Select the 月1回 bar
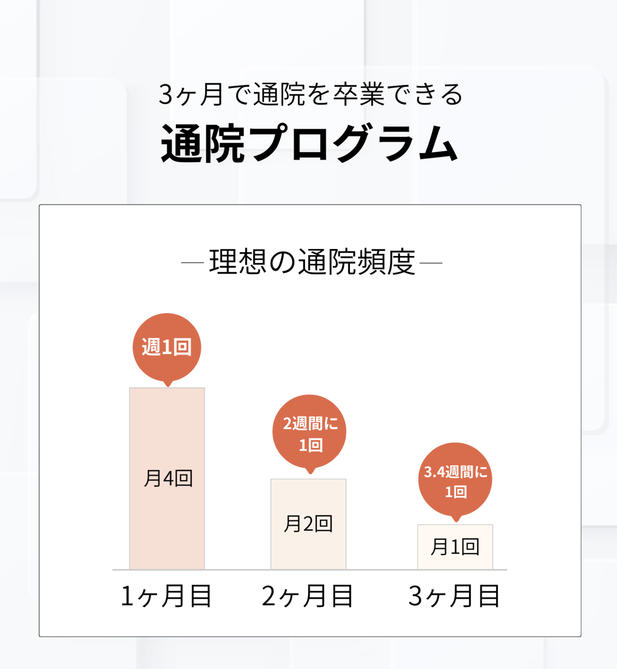Image resolution: width=617 pixels, height=672 pixels. [455, 547]
